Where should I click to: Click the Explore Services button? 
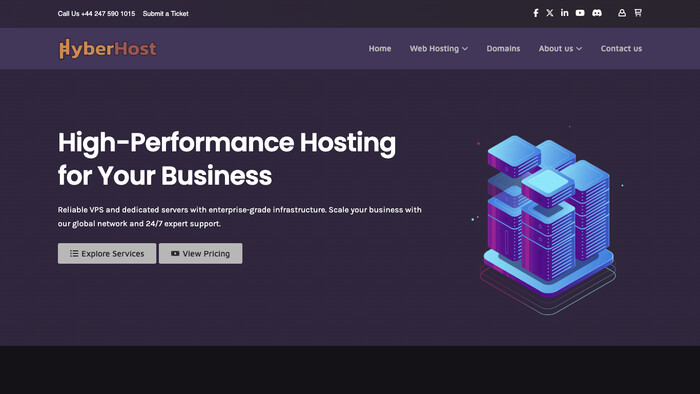point(107,253)
